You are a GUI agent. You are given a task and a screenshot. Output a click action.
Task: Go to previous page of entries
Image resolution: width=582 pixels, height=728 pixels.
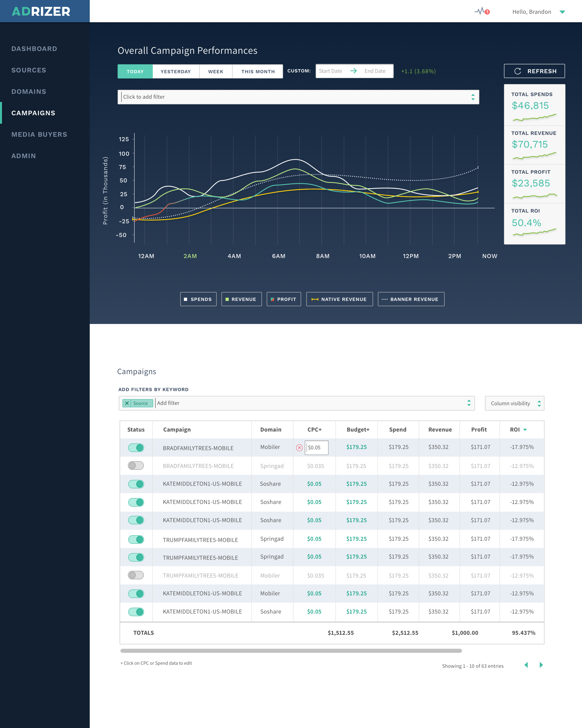[526, 665]
